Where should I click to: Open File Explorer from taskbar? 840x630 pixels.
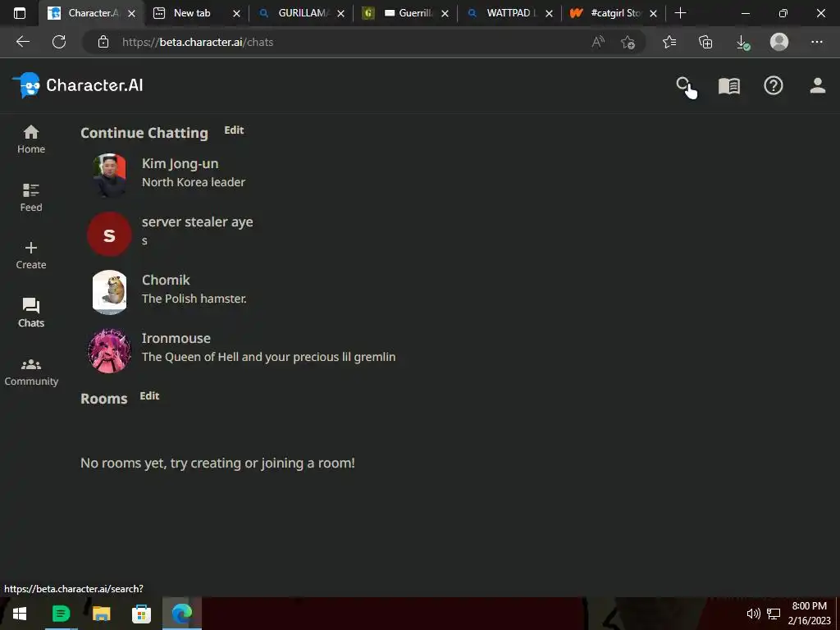pyautogui.click(x=101, y=614)
